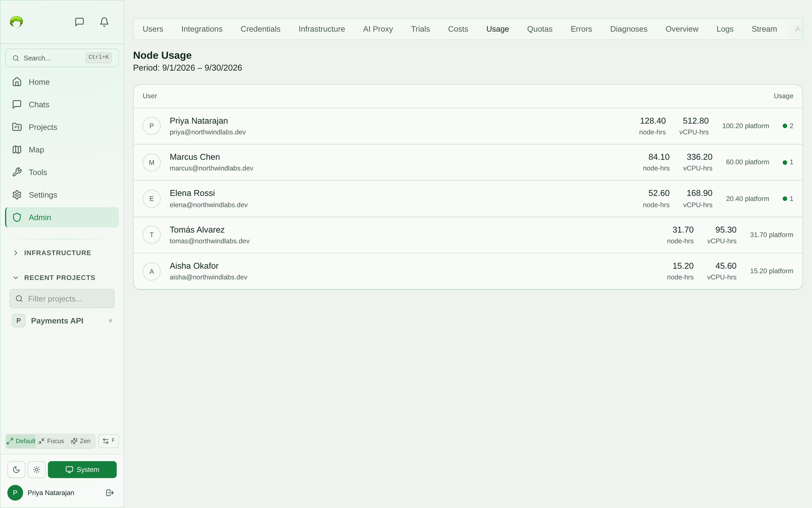Click Elena Rossi's E avatar
Image resolution: width=812 pixels, height=508 pixels.
pyautogui.click(x=151, y=199)
